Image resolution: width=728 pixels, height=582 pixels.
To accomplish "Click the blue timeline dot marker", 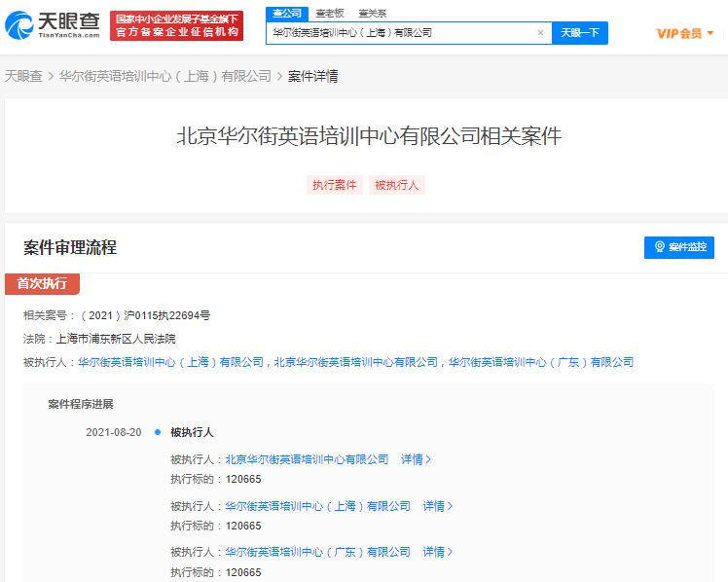I will [x=158, y=432].
